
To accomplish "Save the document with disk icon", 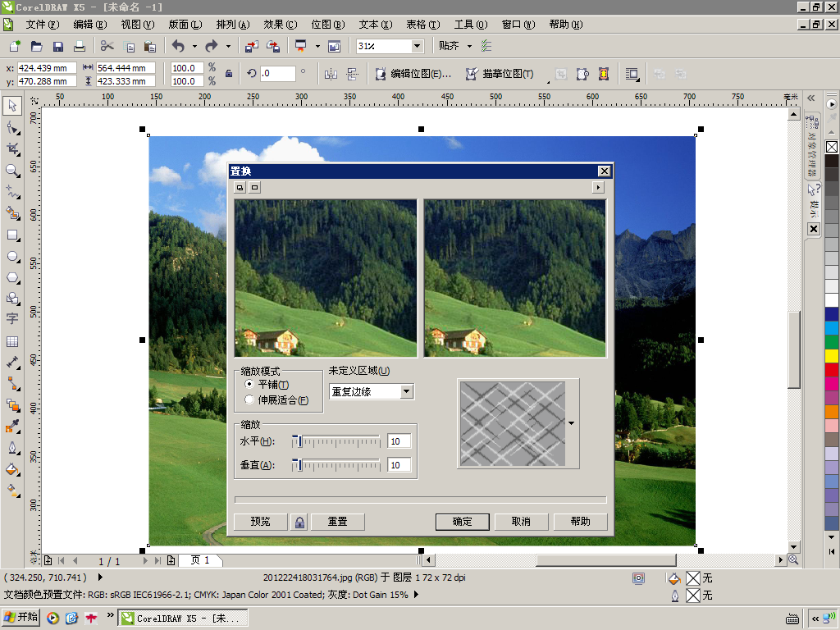I will pyautogui.click(x=58, y=46).
